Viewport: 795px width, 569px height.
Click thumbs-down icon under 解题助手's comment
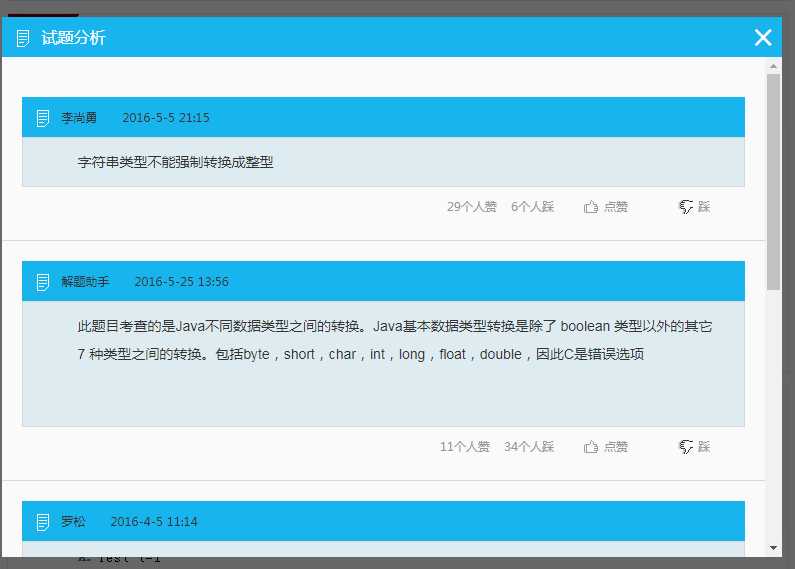(x=685, y=447)
